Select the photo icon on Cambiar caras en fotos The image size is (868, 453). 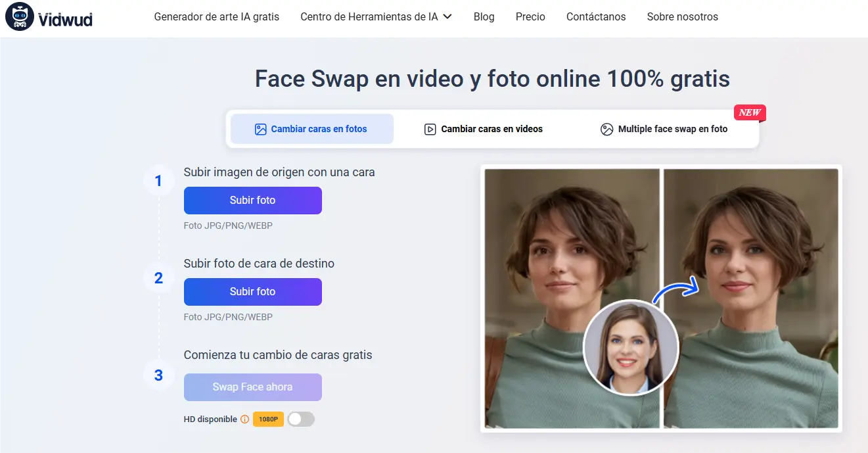tap(262, 129)
